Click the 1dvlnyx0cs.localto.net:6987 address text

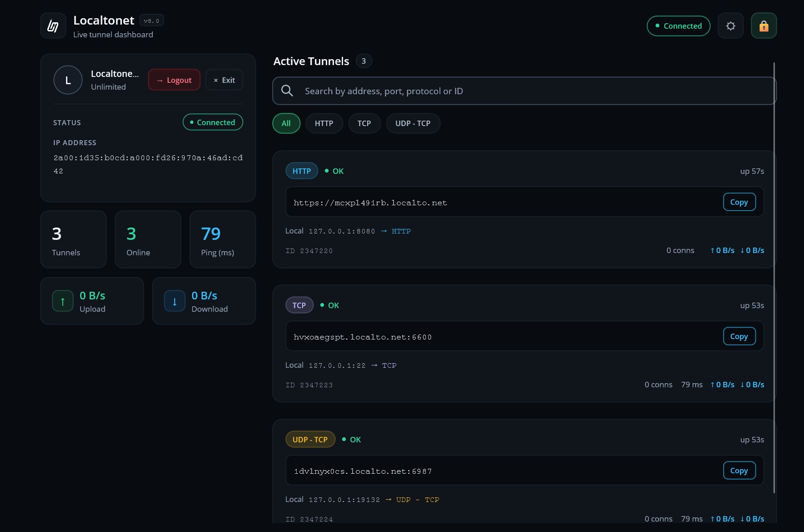click(363, 471)
